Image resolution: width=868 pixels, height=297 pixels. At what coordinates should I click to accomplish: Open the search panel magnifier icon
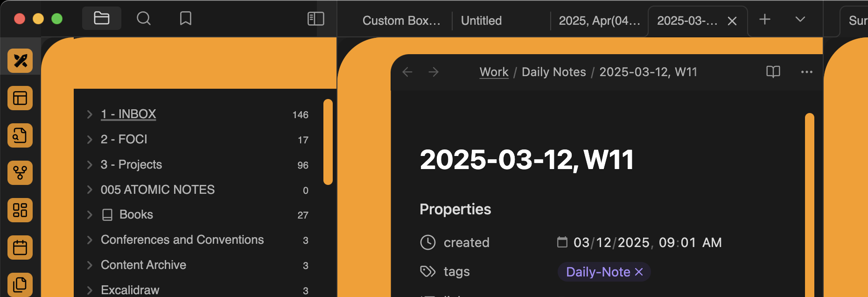143,19
